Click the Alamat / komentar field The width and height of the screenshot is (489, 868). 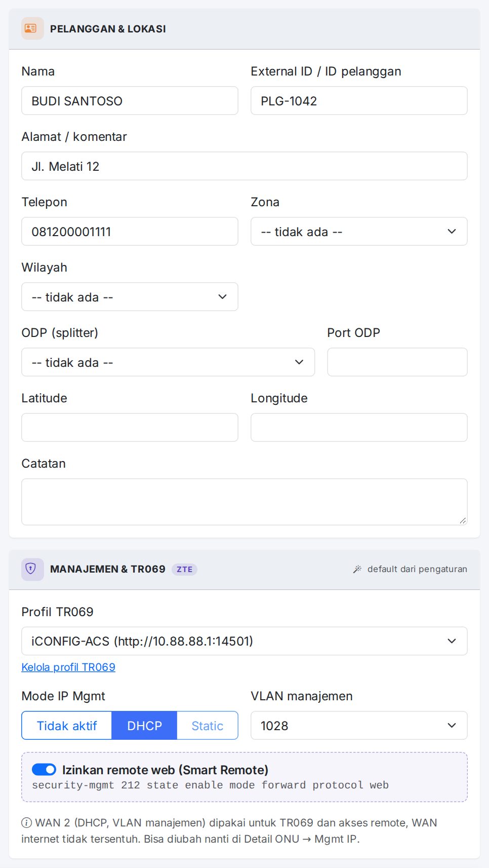[x=244, y=166]
